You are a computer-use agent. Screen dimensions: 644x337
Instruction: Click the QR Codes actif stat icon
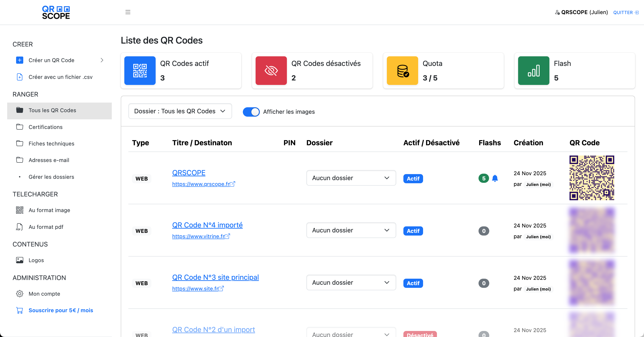[140, 71]
